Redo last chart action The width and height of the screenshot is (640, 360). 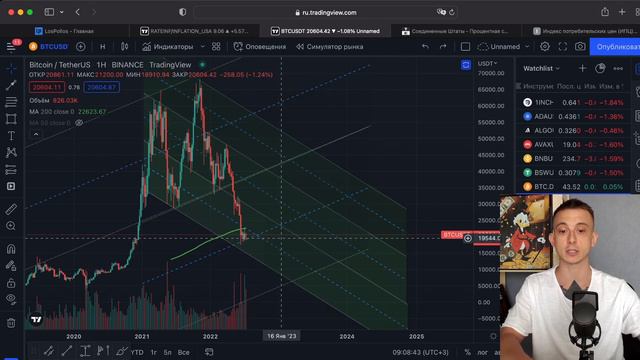(x=443, y=47)
